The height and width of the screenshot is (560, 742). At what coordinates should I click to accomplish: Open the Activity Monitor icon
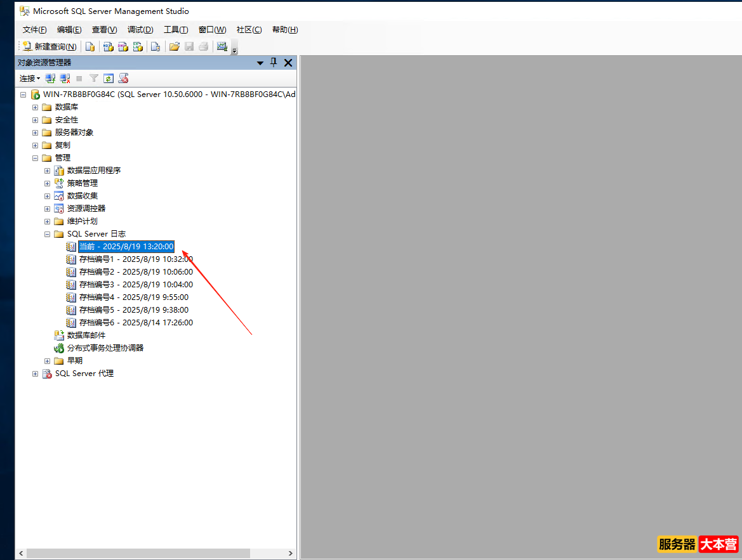222,46
